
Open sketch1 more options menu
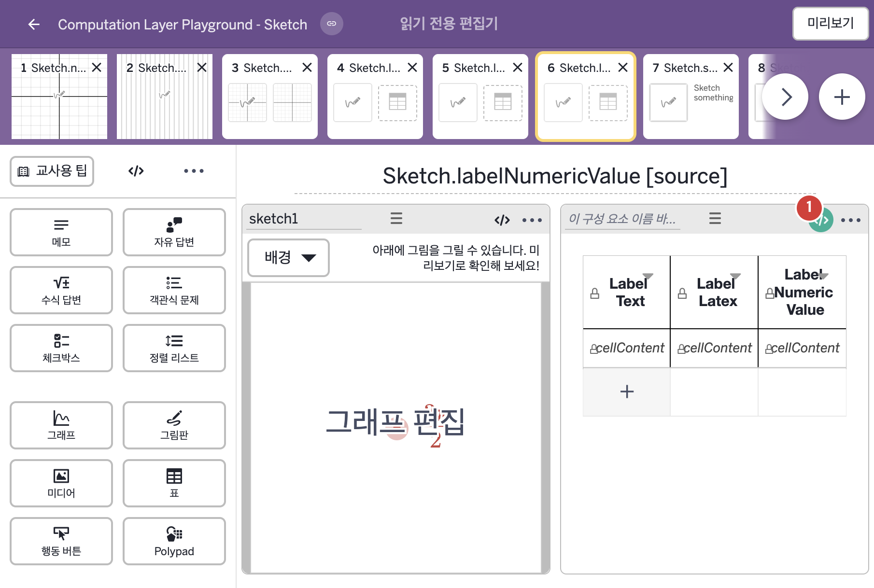coord(532,220)
